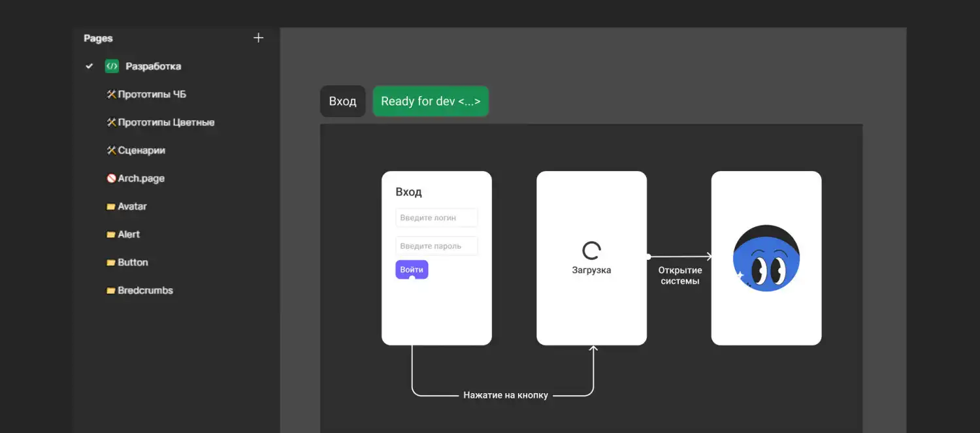The width and height of the screenshot is (980, 433).
Task: Click the Вход section label
Action: click(342, 101)
